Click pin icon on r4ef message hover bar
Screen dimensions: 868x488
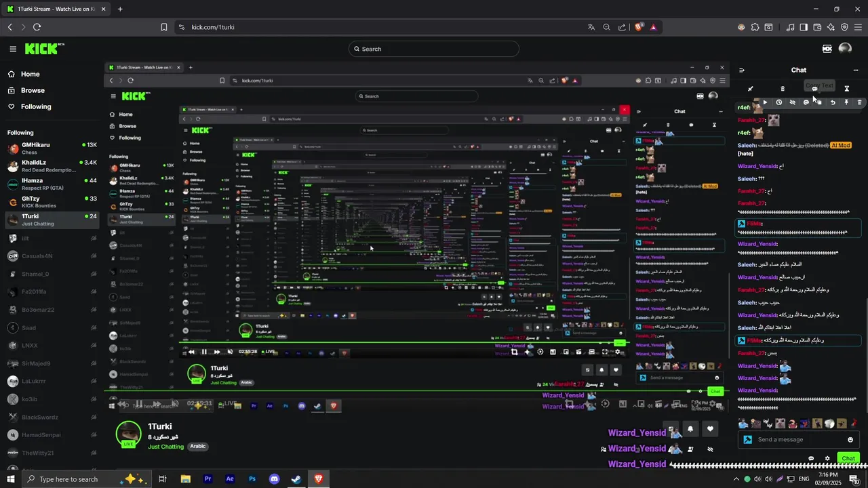(x=846, y=102)
